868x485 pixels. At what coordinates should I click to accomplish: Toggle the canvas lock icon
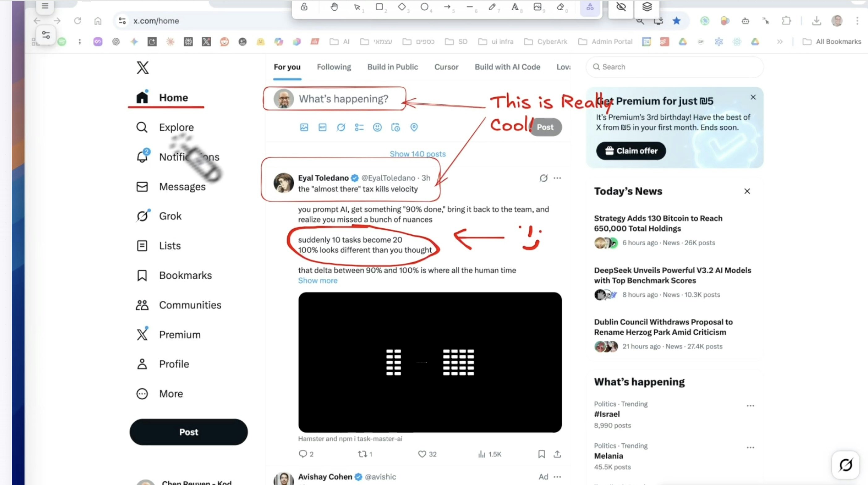click(x=304, y=7)
